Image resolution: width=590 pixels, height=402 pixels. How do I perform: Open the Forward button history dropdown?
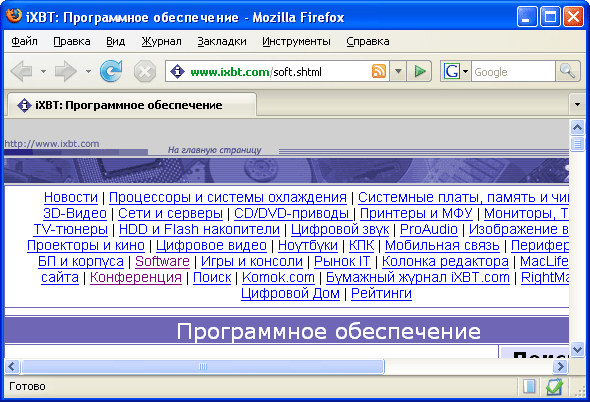coord(88,71)
